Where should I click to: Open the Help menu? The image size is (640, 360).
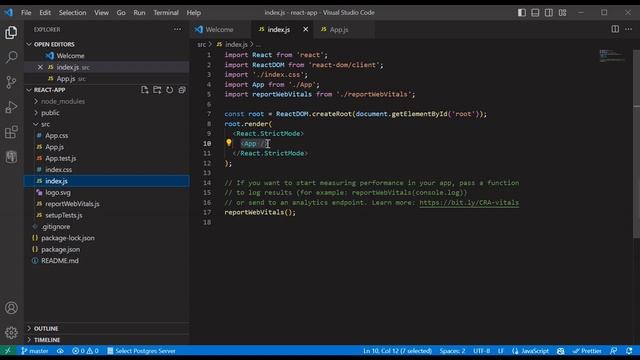click(193, 13)
